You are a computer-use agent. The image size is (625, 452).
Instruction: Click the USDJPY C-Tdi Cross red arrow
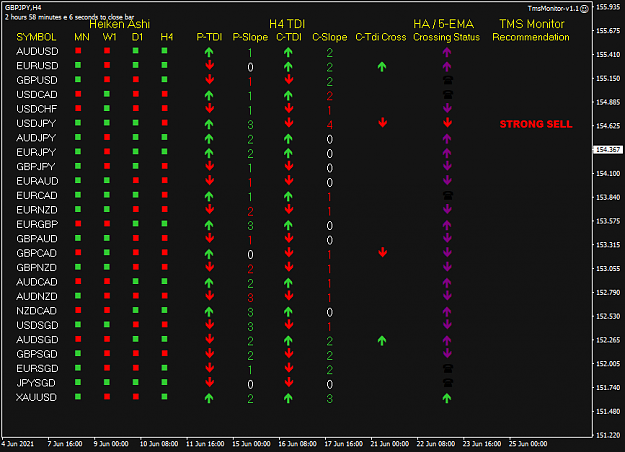pos(382,122)
